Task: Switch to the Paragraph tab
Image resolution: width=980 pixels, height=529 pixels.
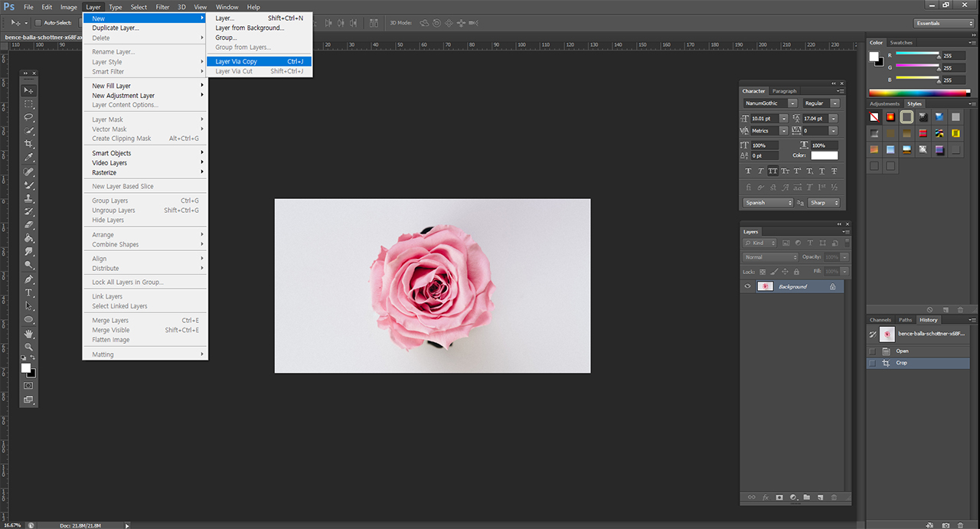Action: coord(784,91)
